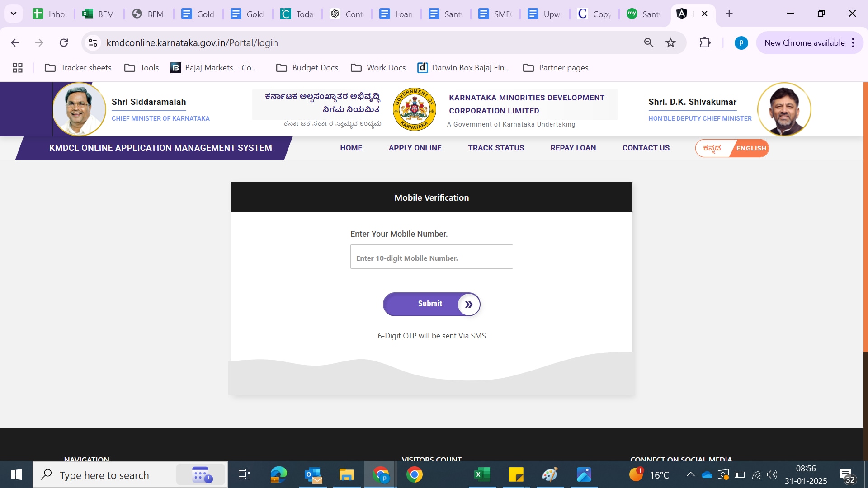868x488 pixels.
Task: Switch language to English
Action: [x=751, y=148]
